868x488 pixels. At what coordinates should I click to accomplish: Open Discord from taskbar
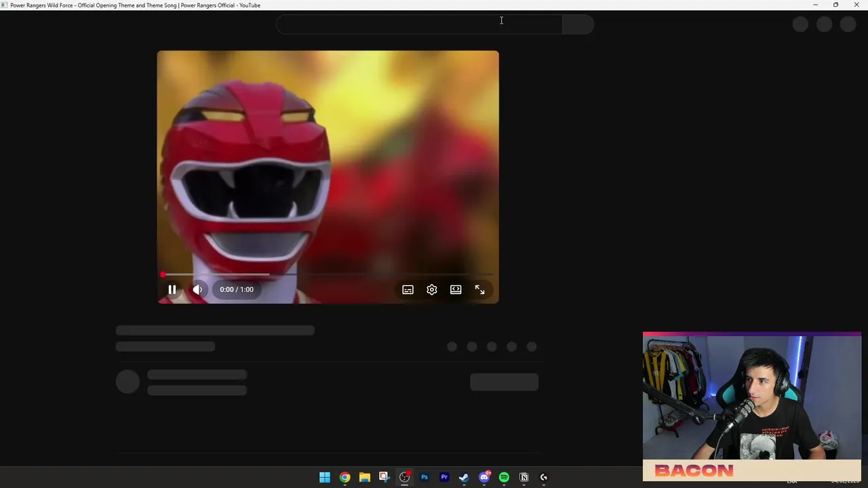(484, 477)
